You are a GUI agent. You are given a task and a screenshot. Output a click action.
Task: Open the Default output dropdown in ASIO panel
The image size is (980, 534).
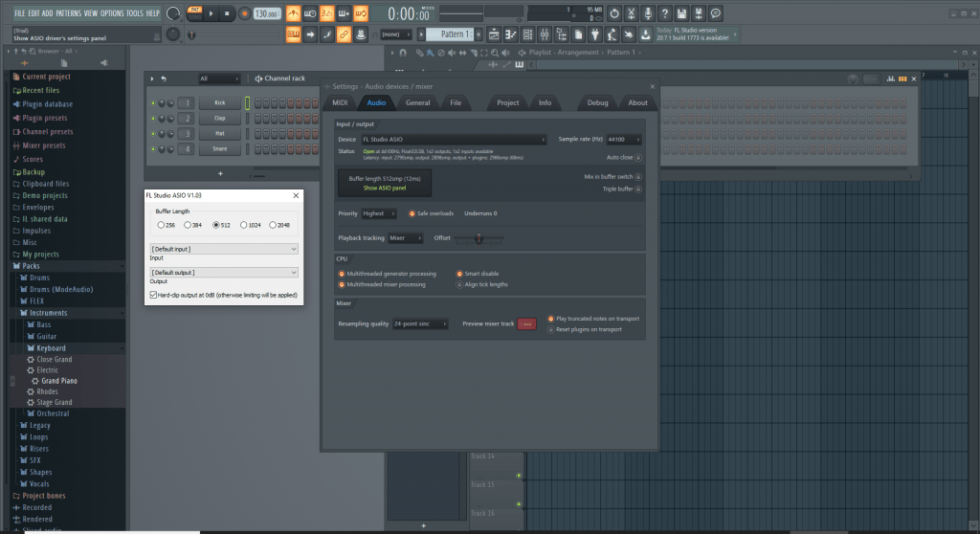point(224,273)
